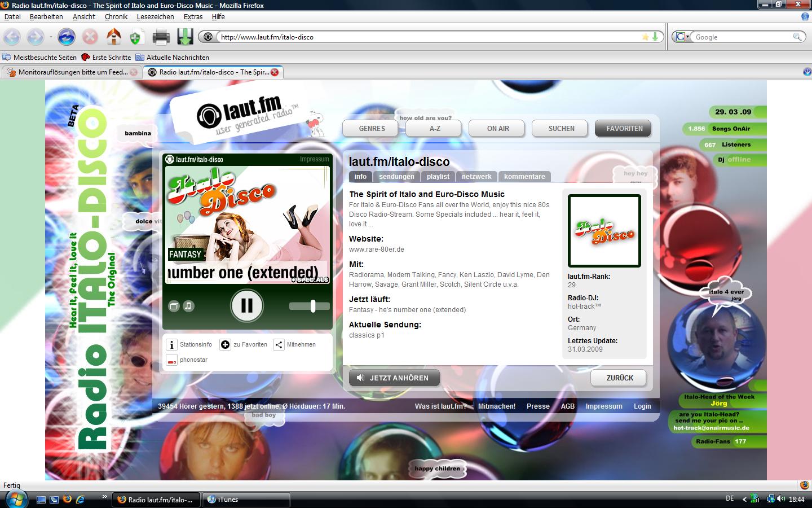Click the music note icon in player
Screen dimensions: 812x508
click(x=188, y=306)
